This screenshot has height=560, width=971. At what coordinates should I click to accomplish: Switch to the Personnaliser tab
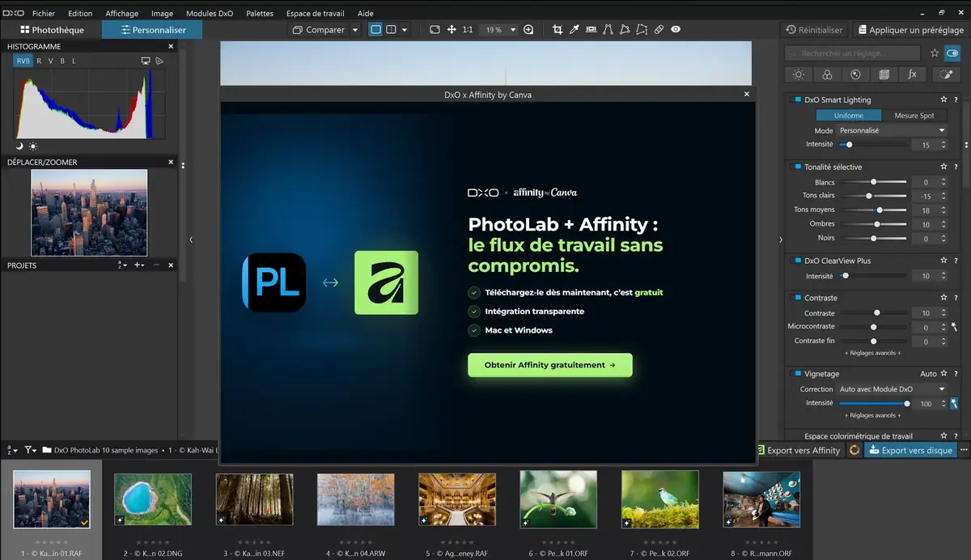[x=152, y=30]
